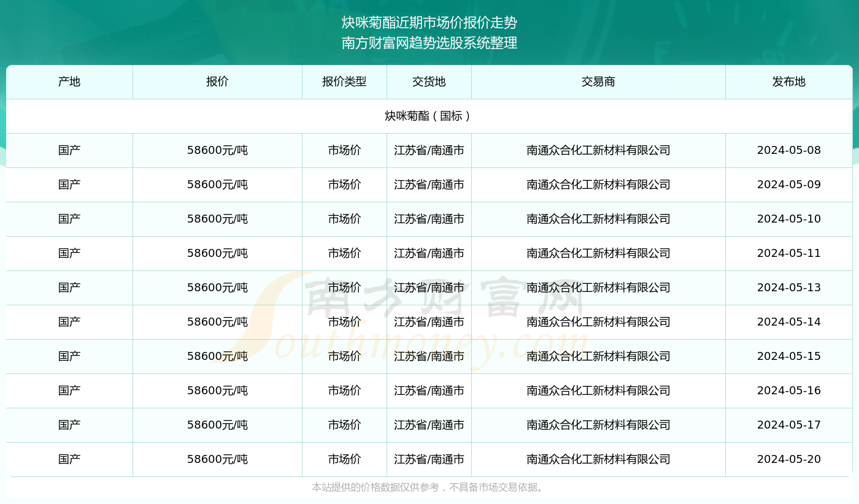Select date cell 2024-05-16
Image resolution: width=859 pixels, height=504 pixels.
point(789,391)
